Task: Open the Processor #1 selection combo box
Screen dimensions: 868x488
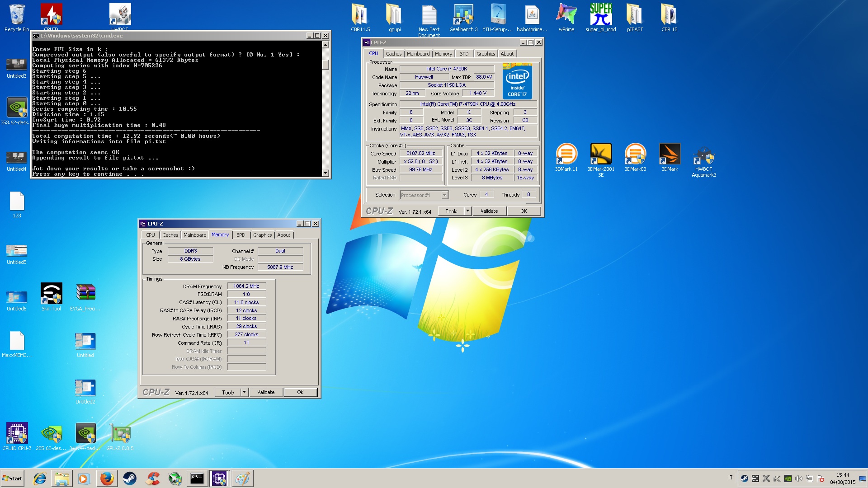Action: pos(424,195)
